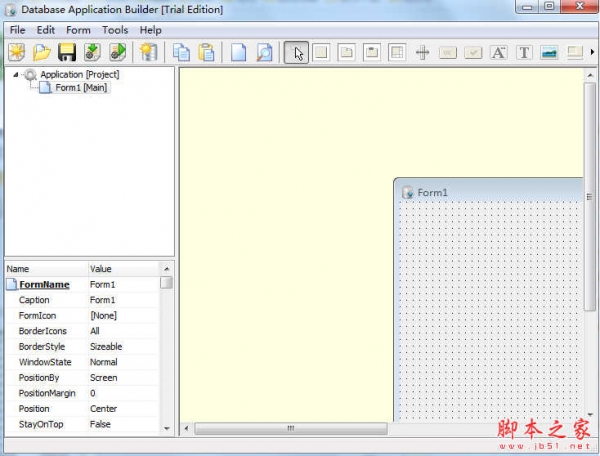This screenshot has height=456, width=600.
Task: Edit the FormName value Form1
Action: [x=103, y=285]
